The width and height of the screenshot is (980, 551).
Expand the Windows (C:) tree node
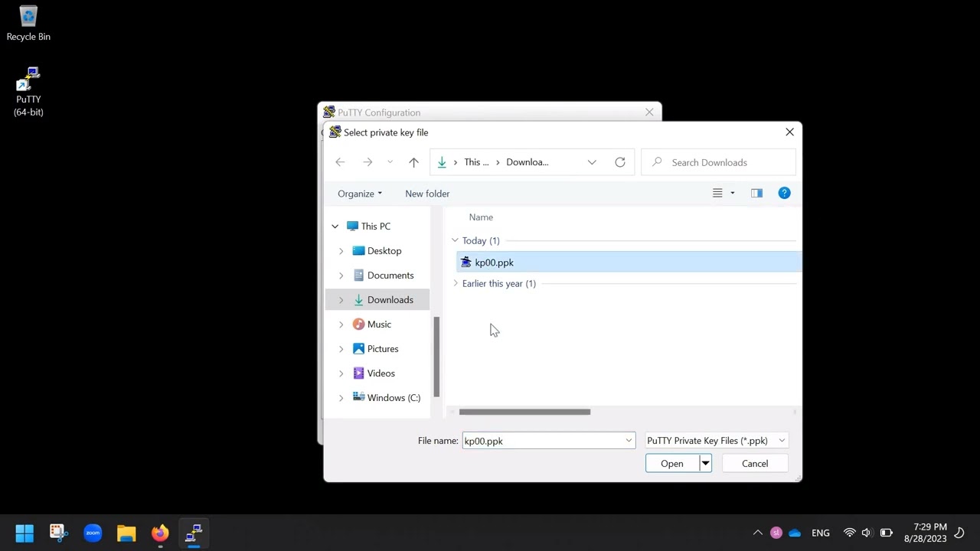(x=341, y=398)
